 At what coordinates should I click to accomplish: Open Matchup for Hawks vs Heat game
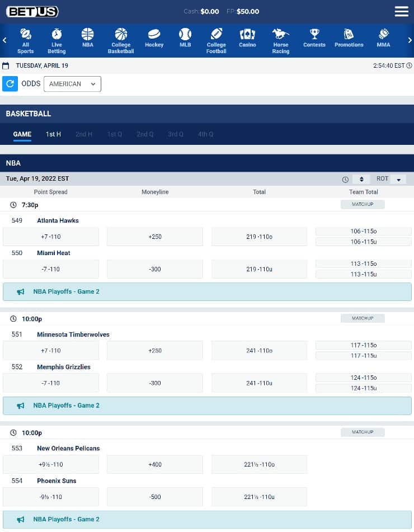[x=363, y=204]
